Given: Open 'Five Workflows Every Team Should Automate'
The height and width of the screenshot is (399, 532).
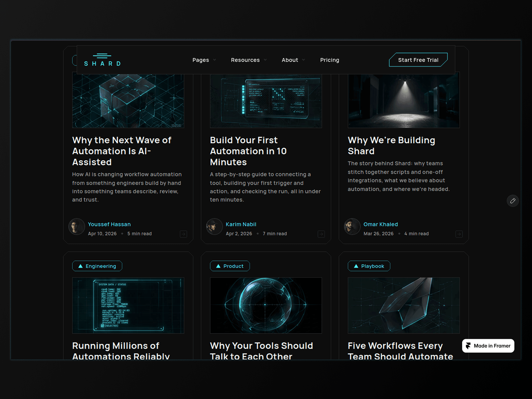Looking at the screenshot, I should point(400,350).
